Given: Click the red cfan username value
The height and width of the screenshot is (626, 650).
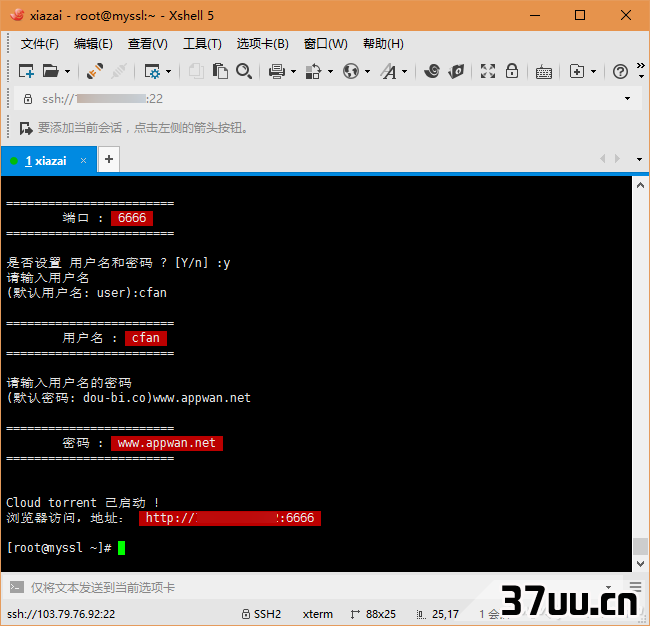Looking at the screenshot, I should [x=146, y=338].
